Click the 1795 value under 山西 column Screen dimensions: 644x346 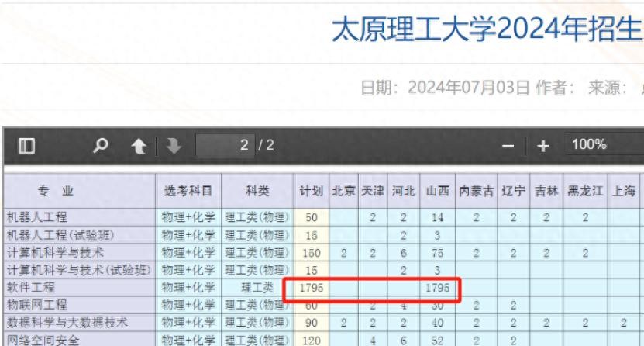[x=437, y=288]
